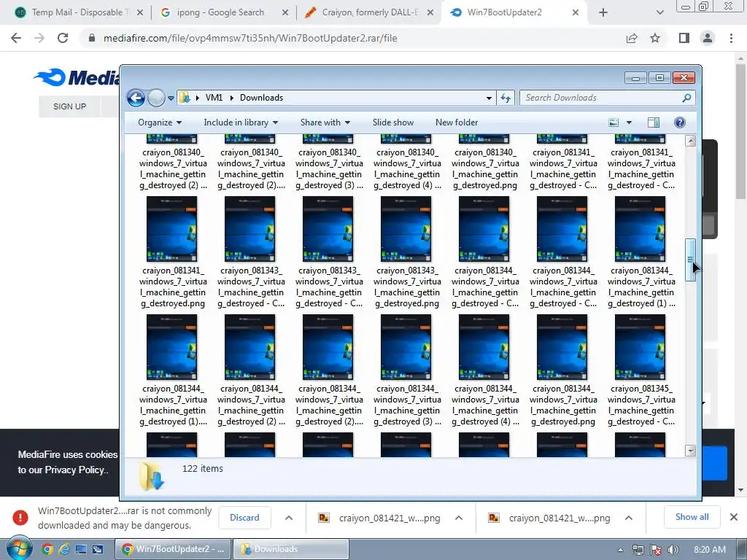The width and height of the screenshot is (747, 560).
Task: Expand the views options dropdown arrow
Action: coord(629,122)
